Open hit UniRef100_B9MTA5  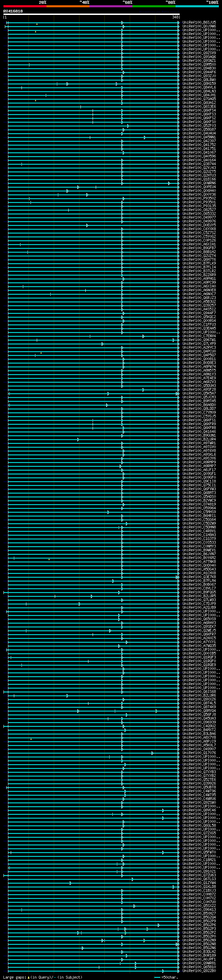(199, 402)
